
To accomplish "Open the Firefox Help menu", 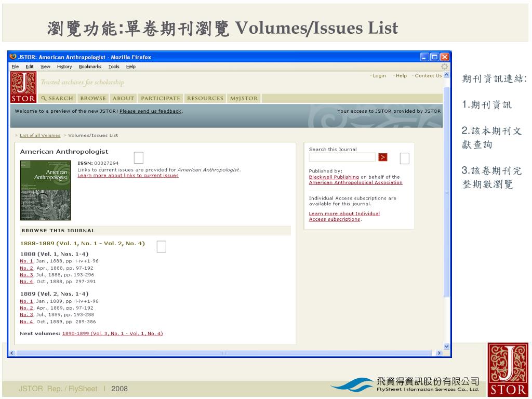I will coord(131,66).
